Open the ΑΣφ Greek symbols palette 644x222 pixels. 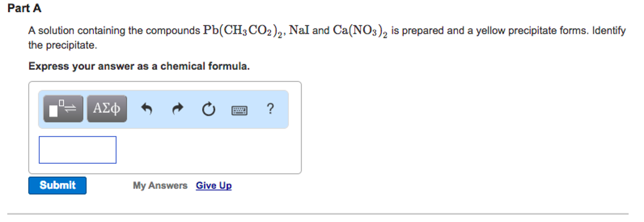coord(107,108)
